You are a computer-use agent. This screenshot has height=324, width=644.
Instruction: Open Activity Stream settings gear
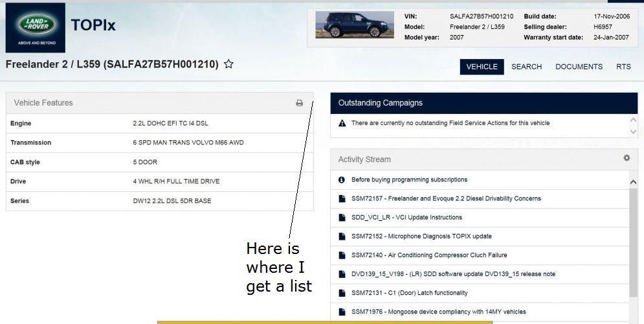pyautogui.click(x=627, y=157)
